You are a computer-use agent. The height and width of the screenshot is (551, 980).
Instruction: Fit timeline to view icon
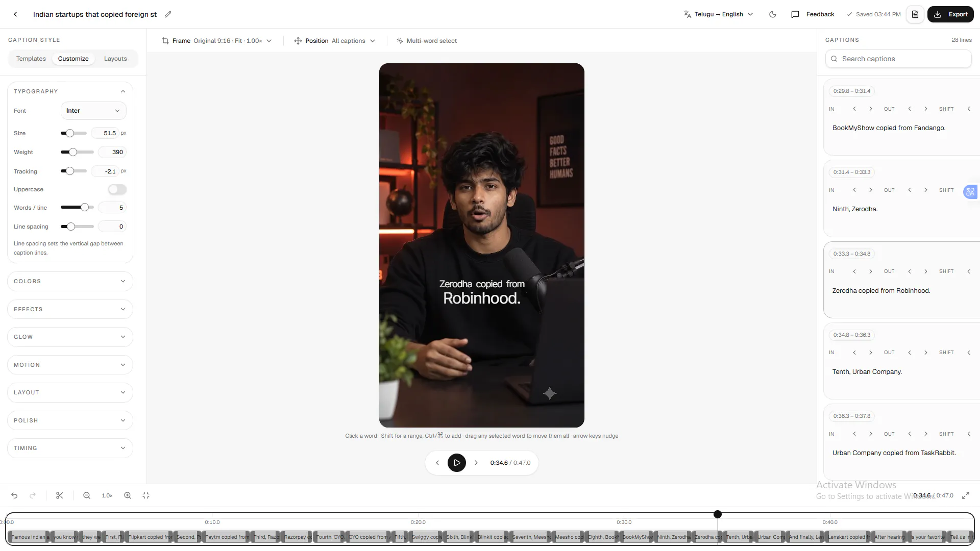146,495
